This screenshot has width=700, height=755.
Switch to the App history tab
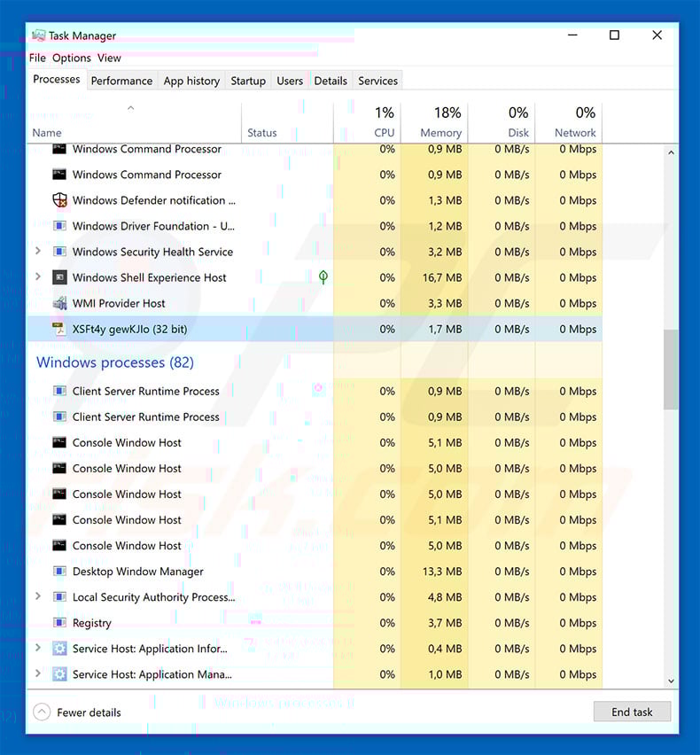tap(191, 81)
